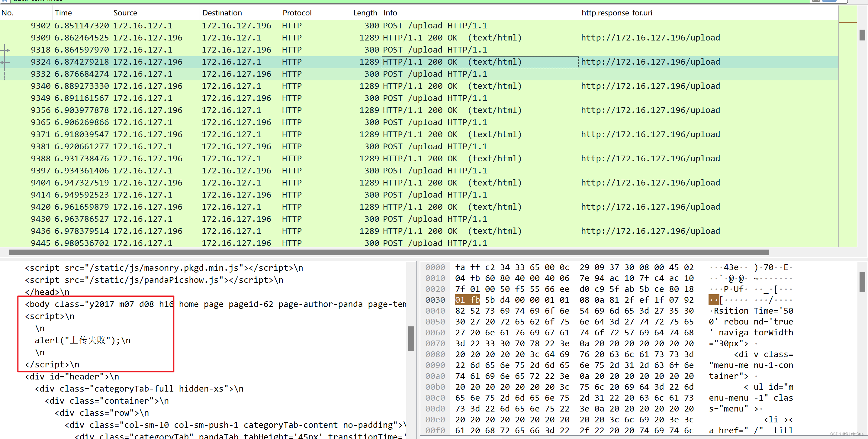
Task: Click the packet list vertical scrollbar thumb
Action: tap(862, 35)
